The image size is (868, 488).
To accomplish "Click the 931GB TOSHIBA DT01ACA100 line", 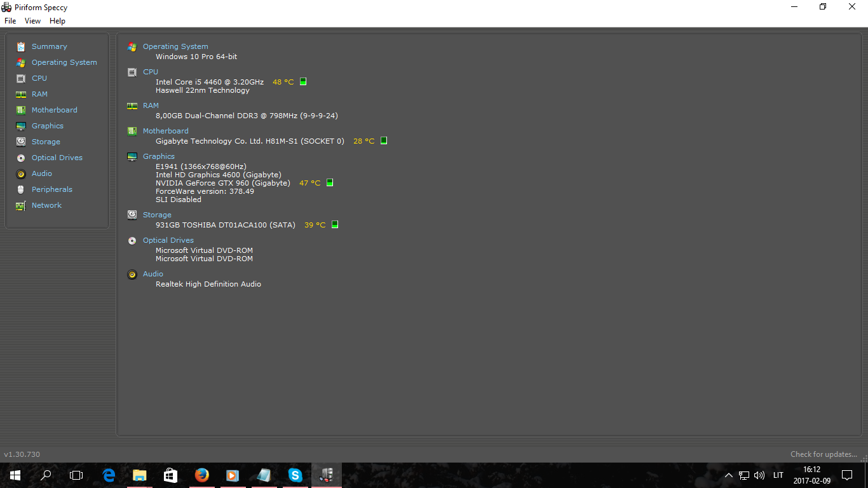I will (x=226, y=225).
